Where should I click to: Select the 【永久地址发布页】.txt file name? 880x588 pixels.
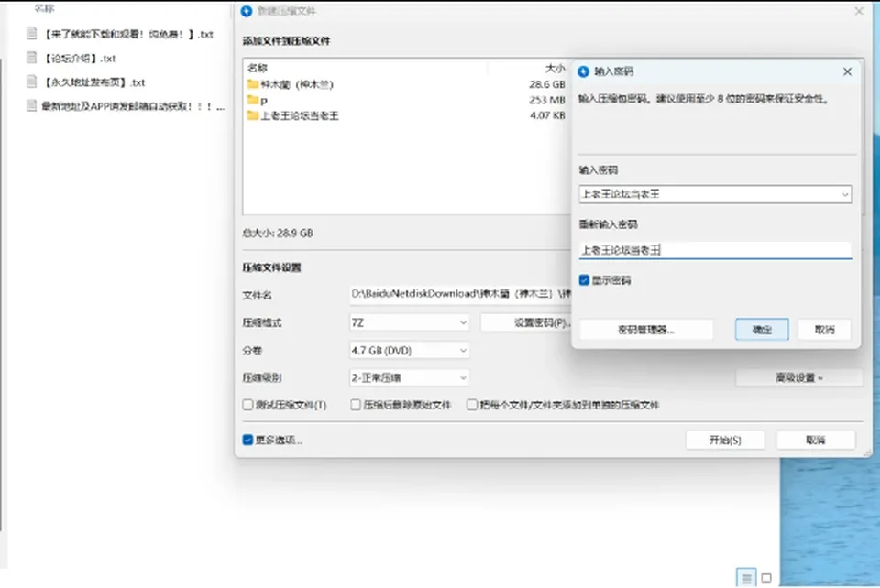pyautogui.click(x=93, y=82)
